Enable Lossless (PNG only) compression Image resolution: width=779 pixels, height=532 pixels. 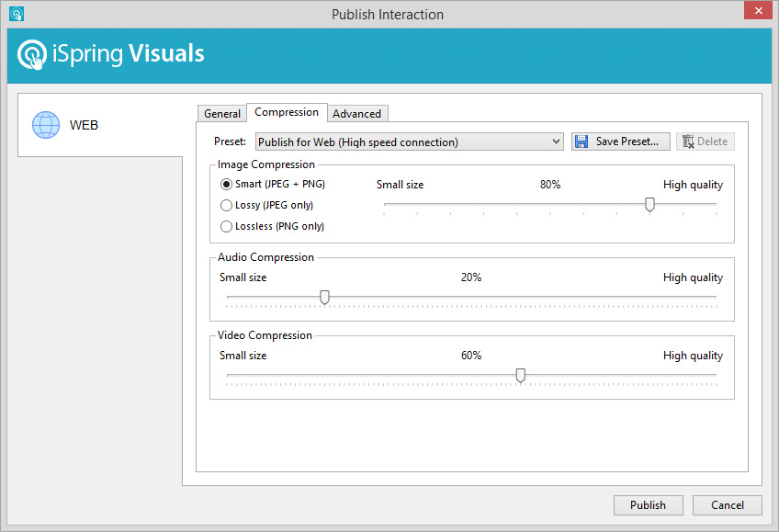[x=227, y=227]
